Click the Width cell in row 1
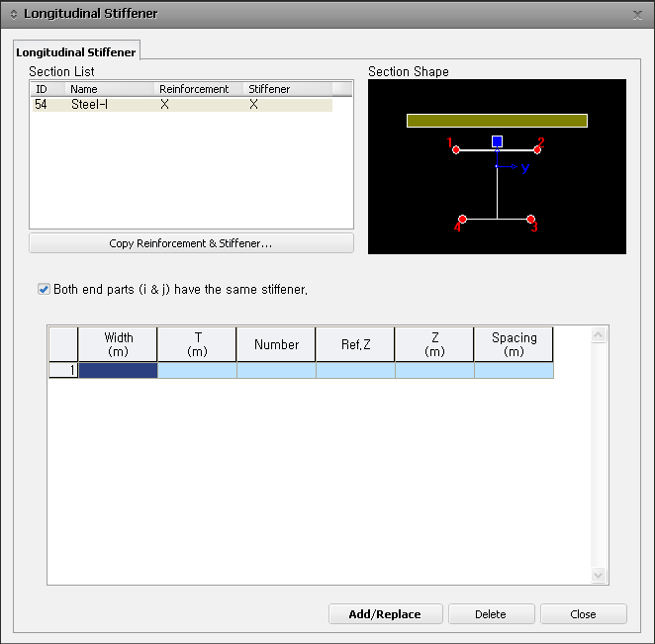The width and height of the screenshot is (655, 644). [118, 370]
